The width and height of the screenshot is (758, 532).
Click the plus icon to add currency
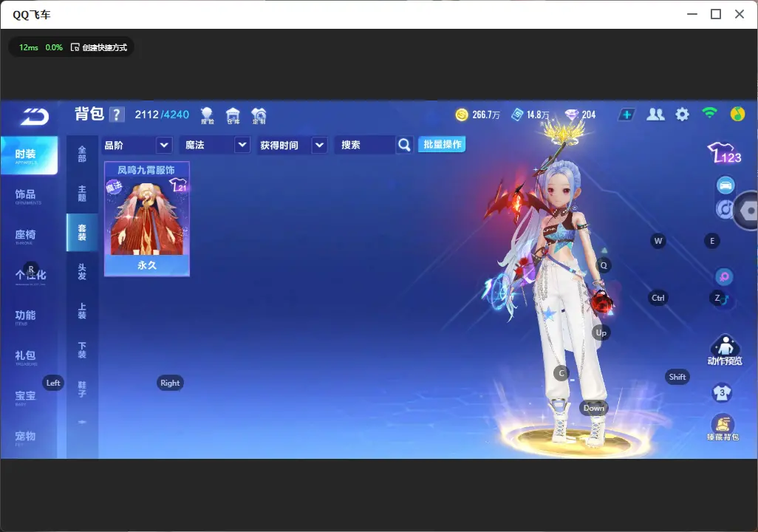click(626, 115)
